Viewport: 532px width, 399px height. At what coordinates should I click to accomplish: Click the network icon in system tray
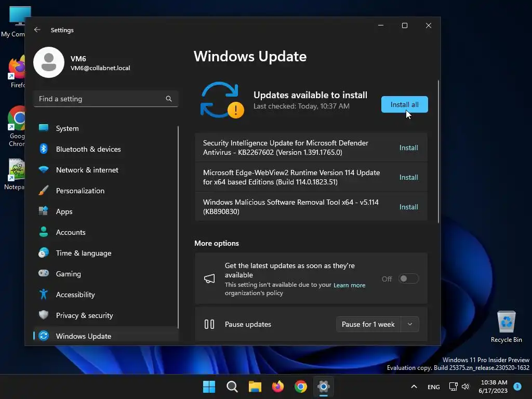point(453,387)
